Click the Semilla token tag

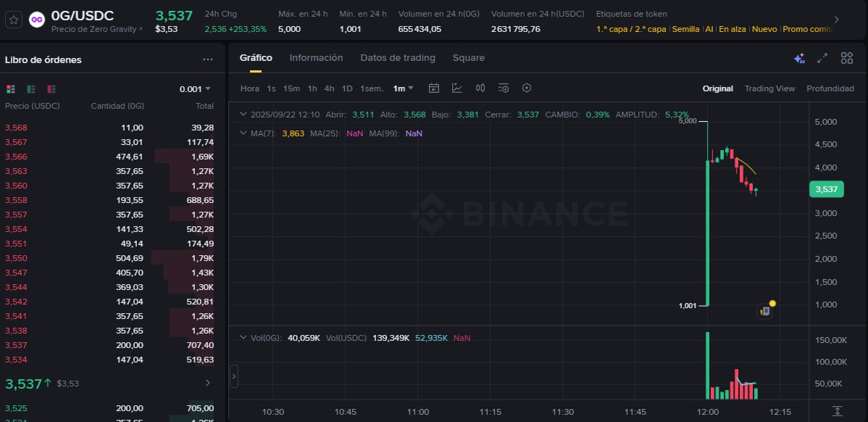tap(685, 29)
